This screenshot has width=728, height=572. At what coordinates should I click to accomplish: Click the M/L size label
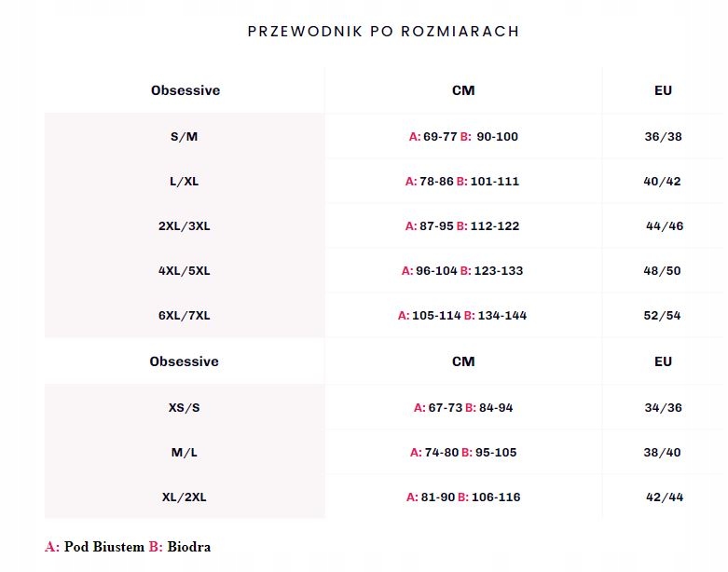point(185,452)
